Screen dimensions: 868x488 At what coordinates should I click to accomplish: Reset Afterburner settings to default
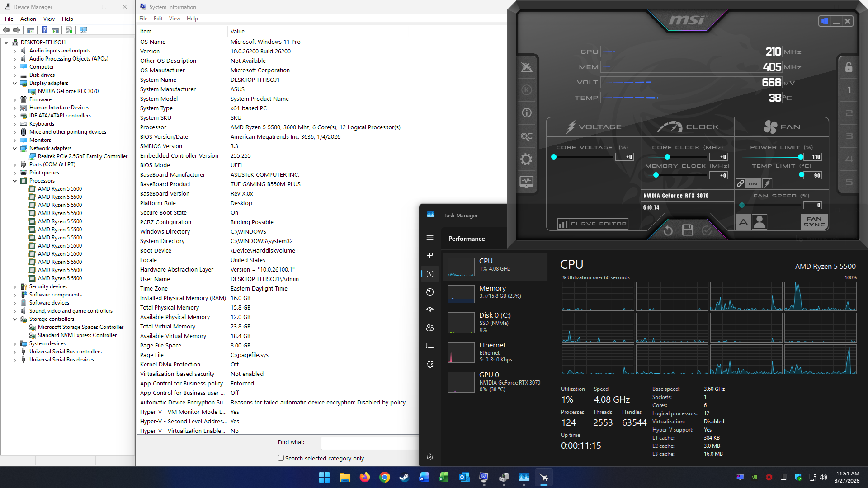coord(668,230)
